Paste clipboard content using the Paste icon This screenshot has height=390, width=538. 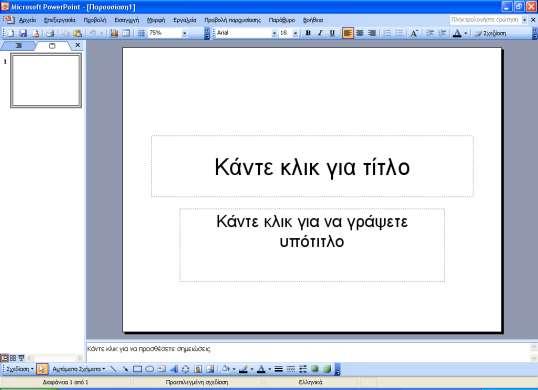[78, 33]
